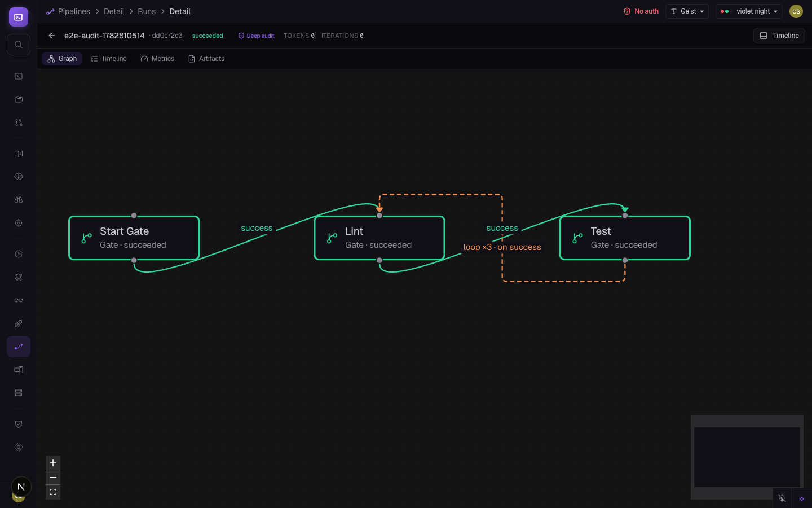This screenshot has height=508, width=812.
Task: Open the infinity loop icon in the sidebar
Action: click(x=19, y=300)
